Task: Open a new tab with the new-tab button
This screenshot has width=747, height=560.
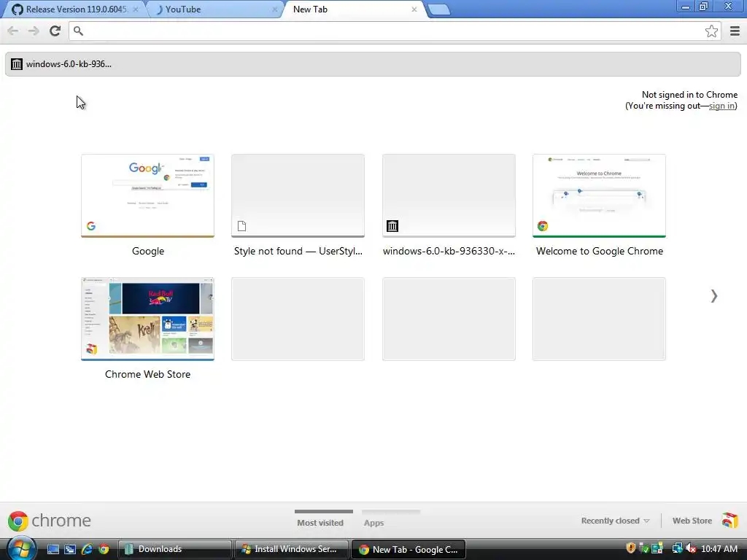Action: tap(439, 9)
